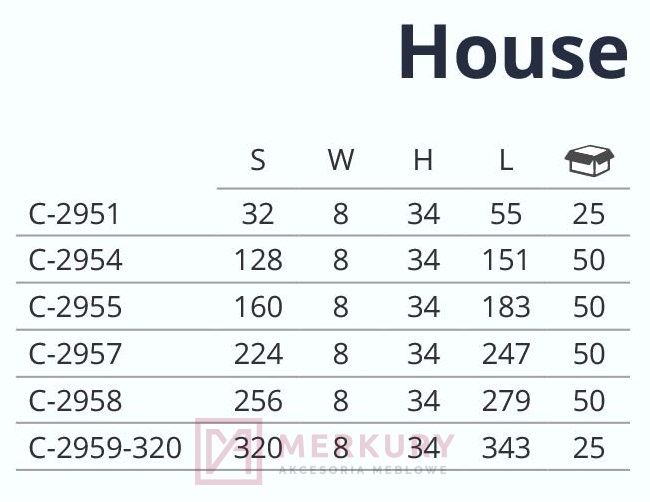This screenshot has height=502, width=650.
Task: Click product code C-2954
Action: tap(76, 261)
